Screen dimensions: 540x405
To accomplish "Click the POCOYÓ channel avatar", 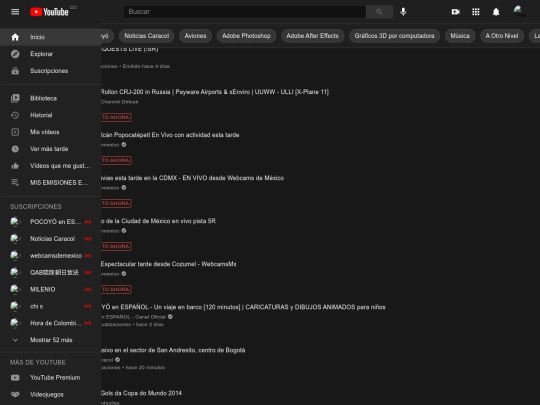I will click(15, 221).
